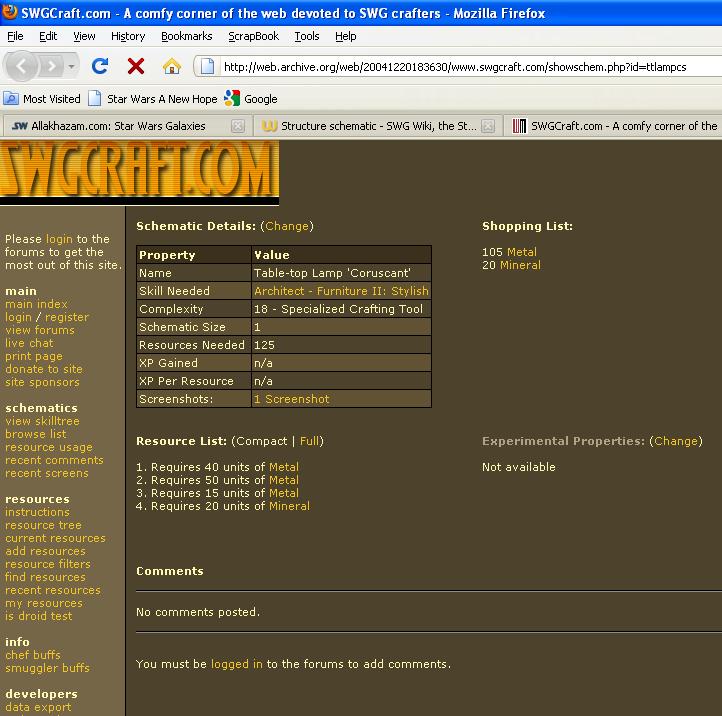The width and height of the screenshot is (722, 716).
Task: Open the '1 Screenshot' link
Action: tap(291, 399)
